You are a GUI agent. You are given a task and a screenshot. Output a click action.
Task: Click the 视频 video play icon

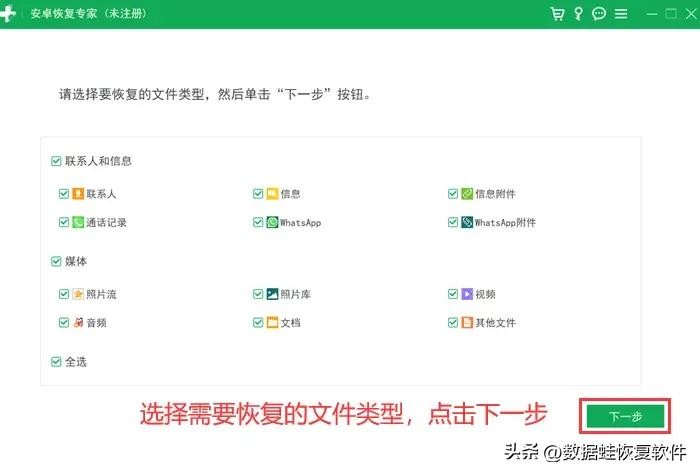[467, 294]
